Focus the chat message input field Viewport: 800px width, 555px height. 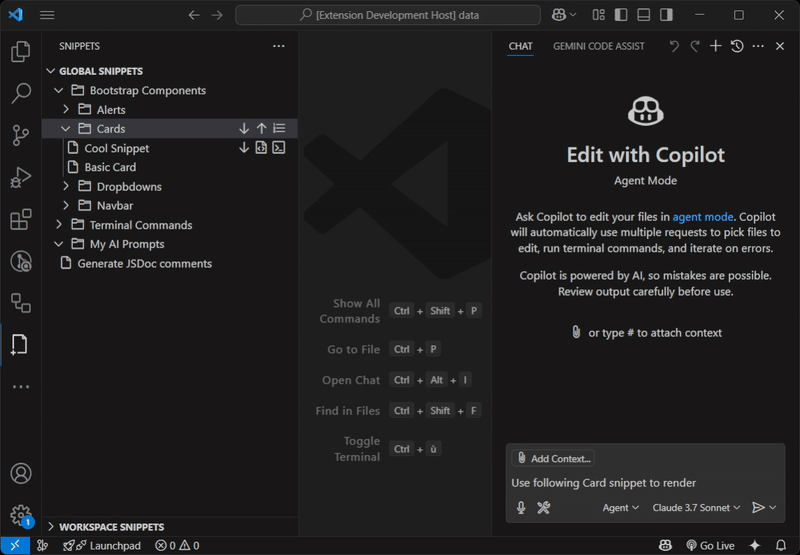(x=645, y=483)
